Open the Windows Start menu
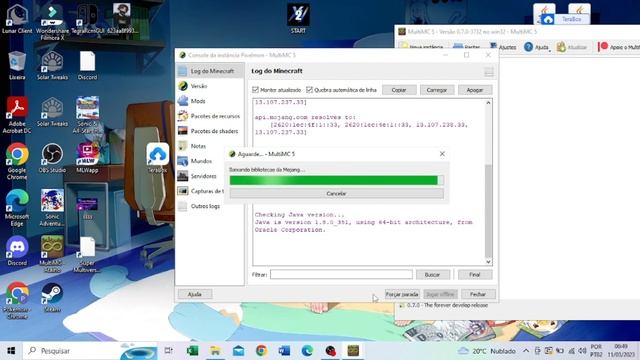640x360 pixels. (x=11, y=351)
